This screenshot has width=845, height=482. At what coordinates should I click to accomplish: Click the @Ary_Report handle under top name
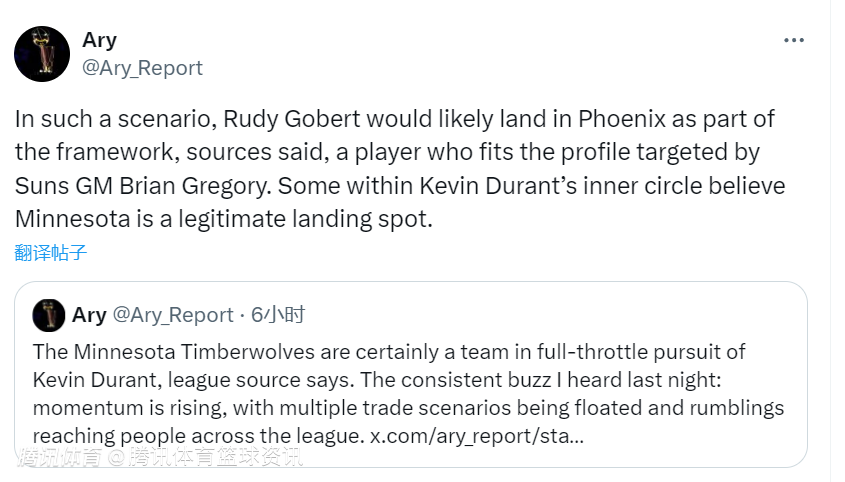[142, 68]
